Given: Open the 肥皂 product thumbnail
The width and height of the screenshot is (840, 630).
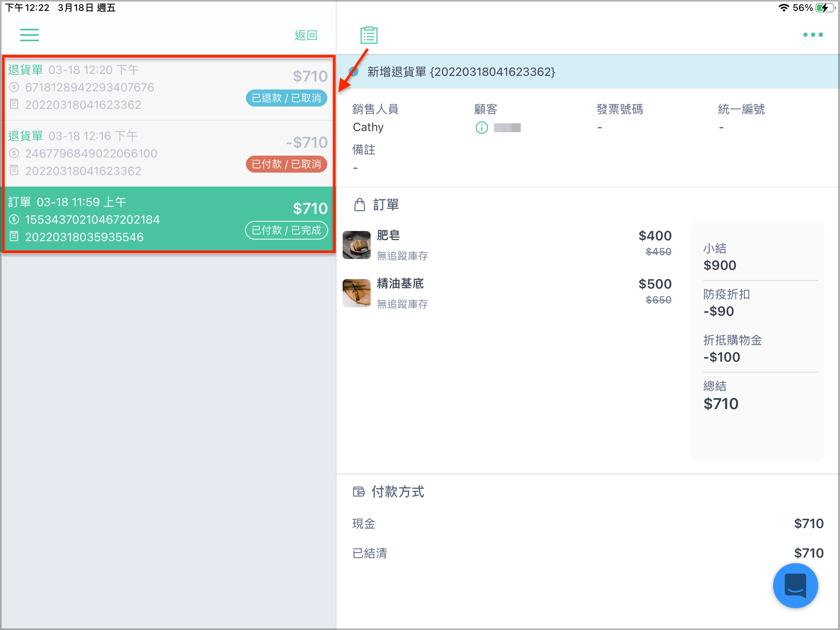Looking at the screenshot, I should pyautogui.click(x=356, y=245).
